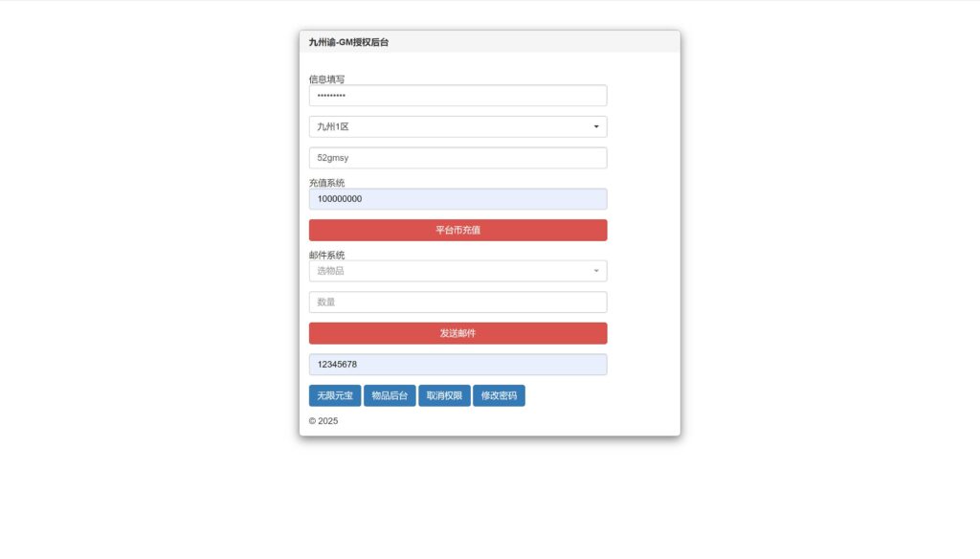Screen dimensions: 980x559
Task: Click the 选物品 dropdown arrow
Action: pos(595,271)
